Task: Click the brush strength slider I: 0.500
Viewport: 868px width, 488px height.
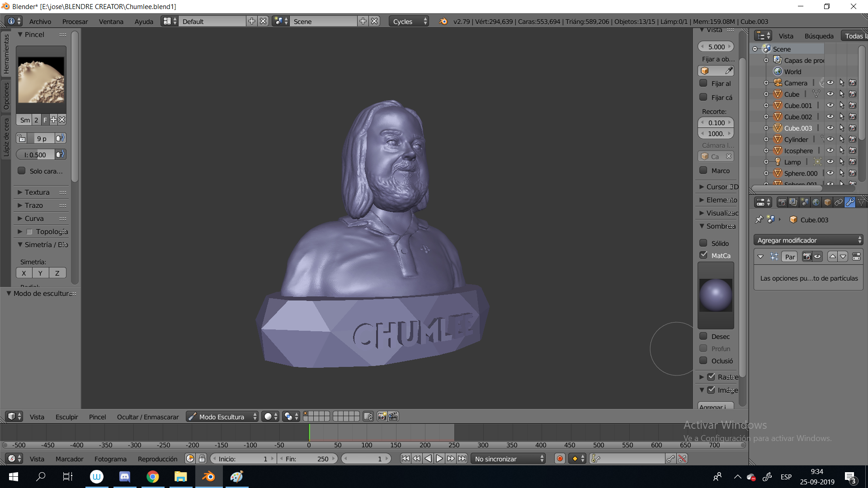Action: 35,155
